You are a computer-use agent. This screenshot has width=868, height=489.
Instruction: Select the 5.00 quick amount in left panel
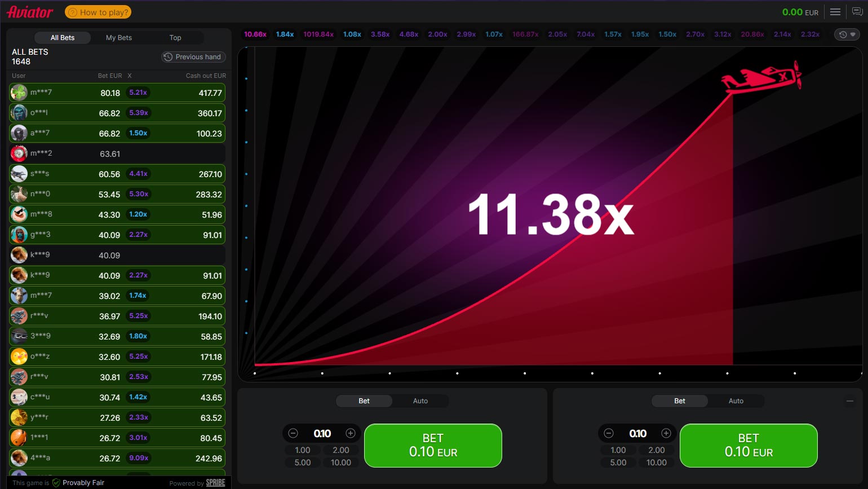coord(303,462)
